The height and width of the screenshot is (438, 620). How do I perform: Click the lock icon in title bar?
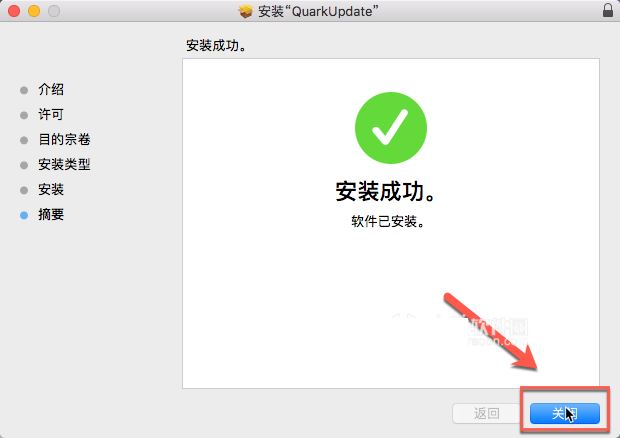[608, 10]
